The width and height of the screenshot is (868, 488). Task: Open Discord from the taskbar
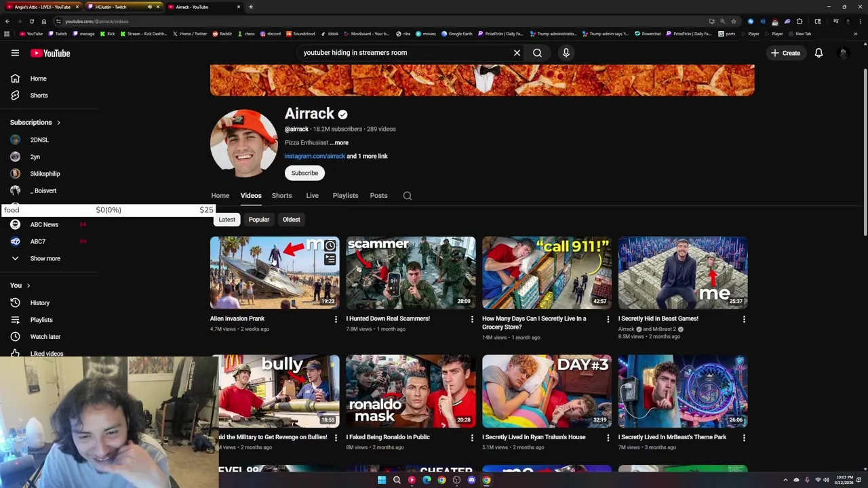click(x=471, y=480)
